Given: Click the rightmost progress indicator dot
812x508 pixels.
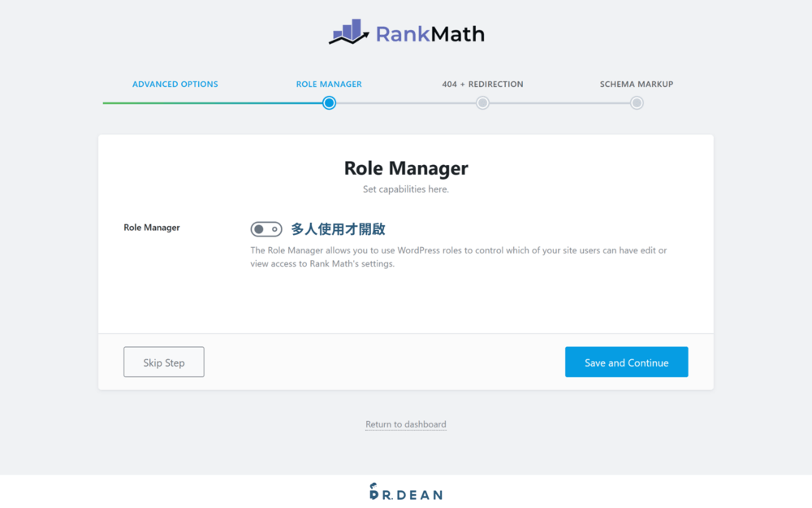Looking at the screenshot, I should coord(637,102).
